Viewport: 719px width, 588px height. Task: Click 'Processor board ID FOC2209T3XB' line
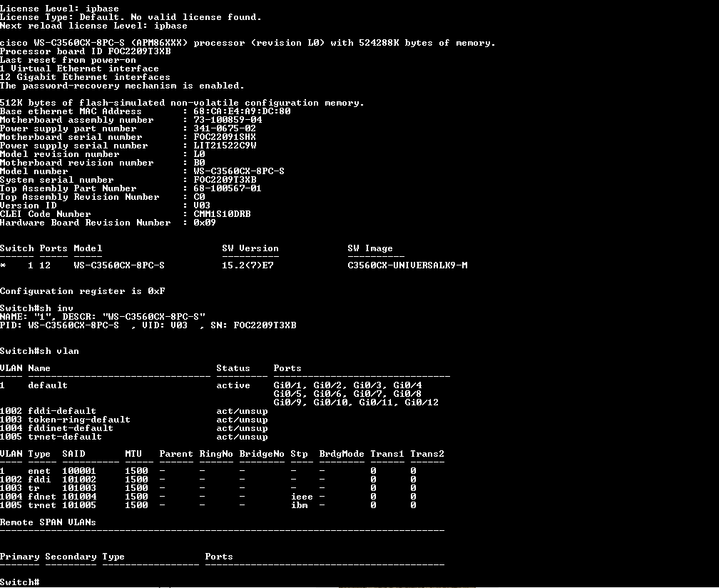(86, 51)
